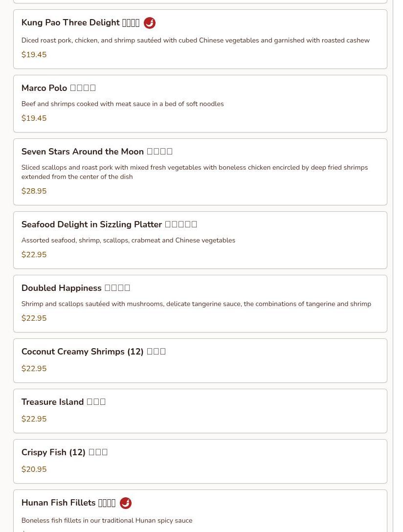Viewport: 403px width, 532px height.
Task: Select the Doubled Happiness dish title
Action: 75,288
